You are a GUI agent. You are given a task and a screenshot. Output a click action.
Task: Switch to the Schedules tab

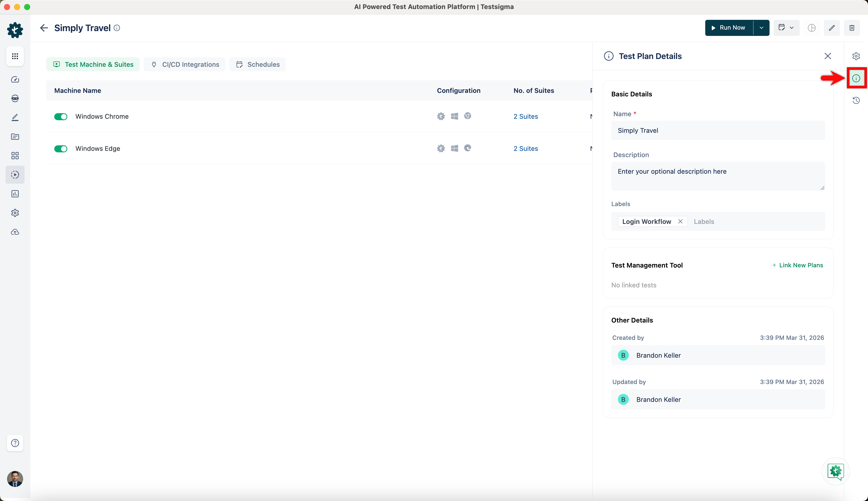[x=257, y=64]
